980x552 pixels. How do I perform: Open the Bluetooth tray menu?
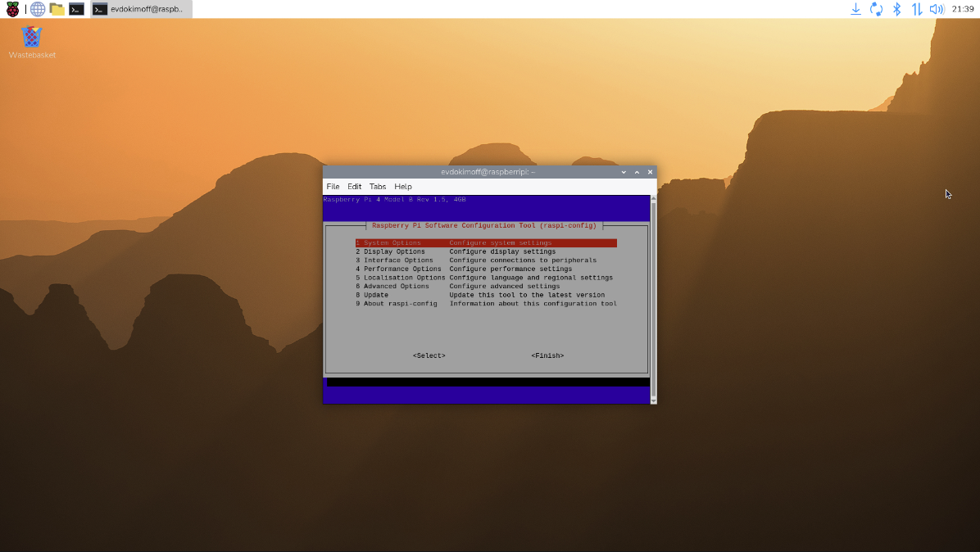[896, 9]
